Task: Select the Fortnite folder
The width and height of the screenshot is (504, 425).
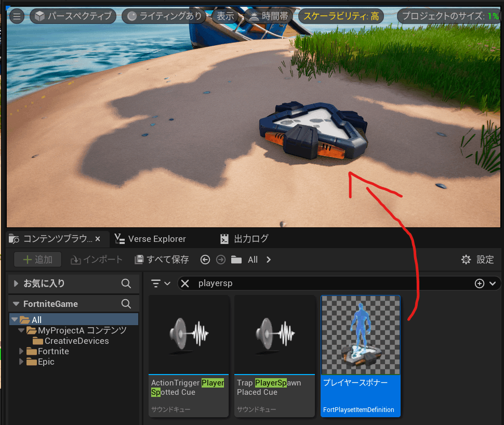Action: (48, 351)
